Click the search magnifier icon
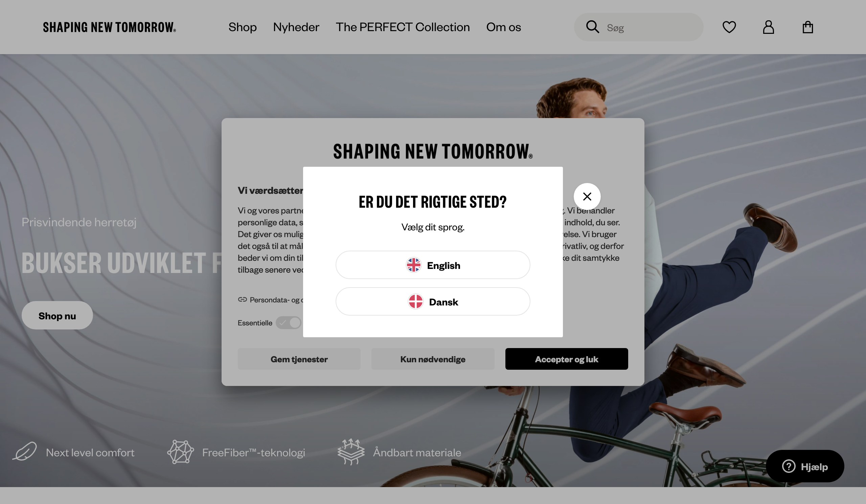This screenshot has height=504, width=866. 592,27
